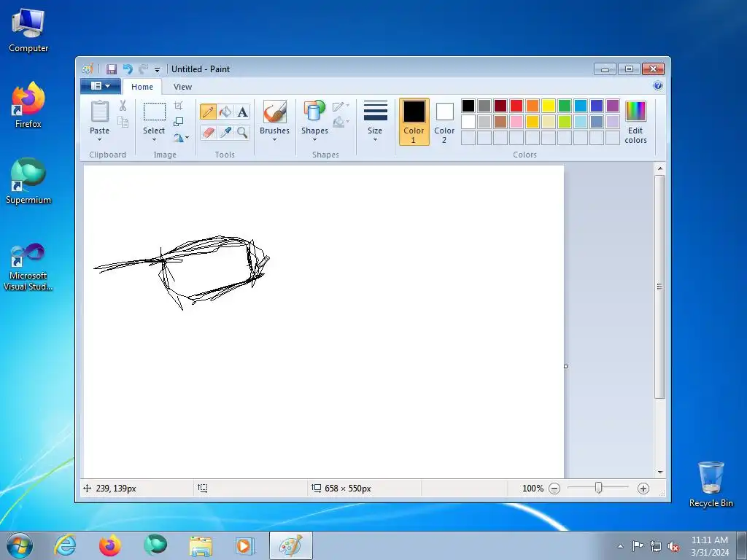The image size is (747, 560).
Task: Select the Eraser tool
Action: (208, 132)
